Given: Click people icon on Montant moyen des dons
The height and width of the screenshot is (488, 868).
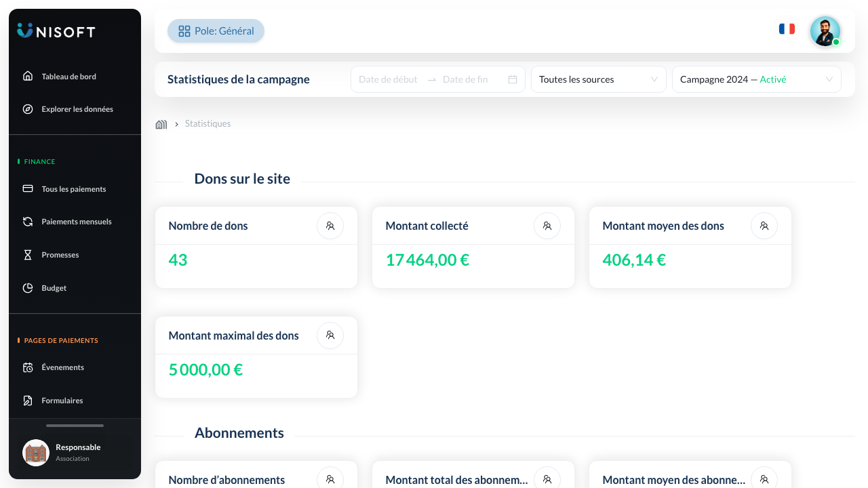Looking at the screenshot, I should click(x=764, y=226).
